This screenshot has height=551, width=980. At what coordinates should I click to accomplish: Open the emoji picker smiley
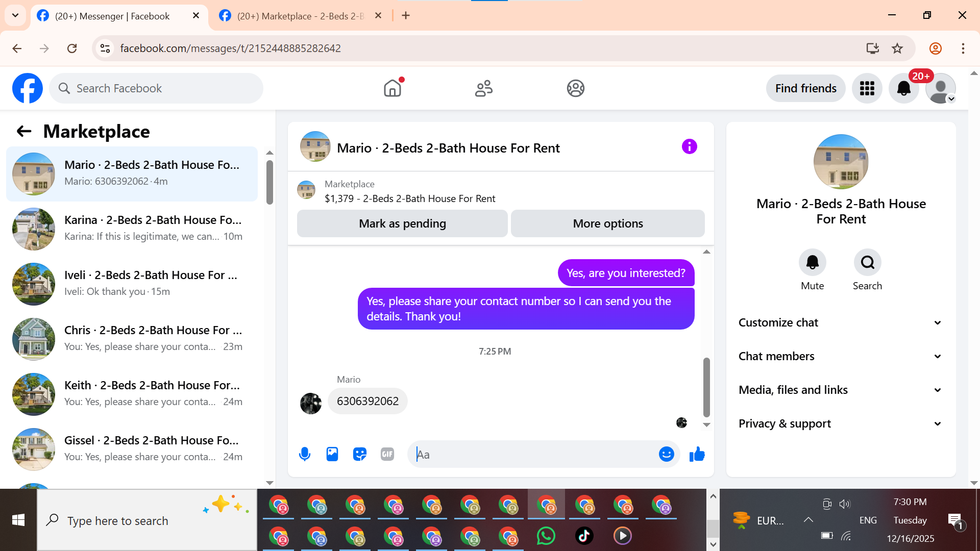click(666, 454)
